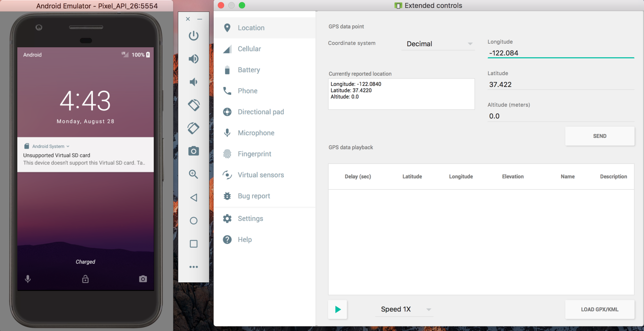644x331 pixels.
Task: Rotate the emulator right
Action: 194,128
